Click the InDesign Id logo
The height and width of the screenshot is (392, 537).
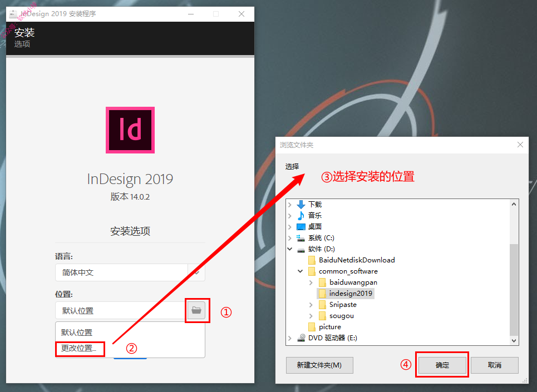(130, 130)
